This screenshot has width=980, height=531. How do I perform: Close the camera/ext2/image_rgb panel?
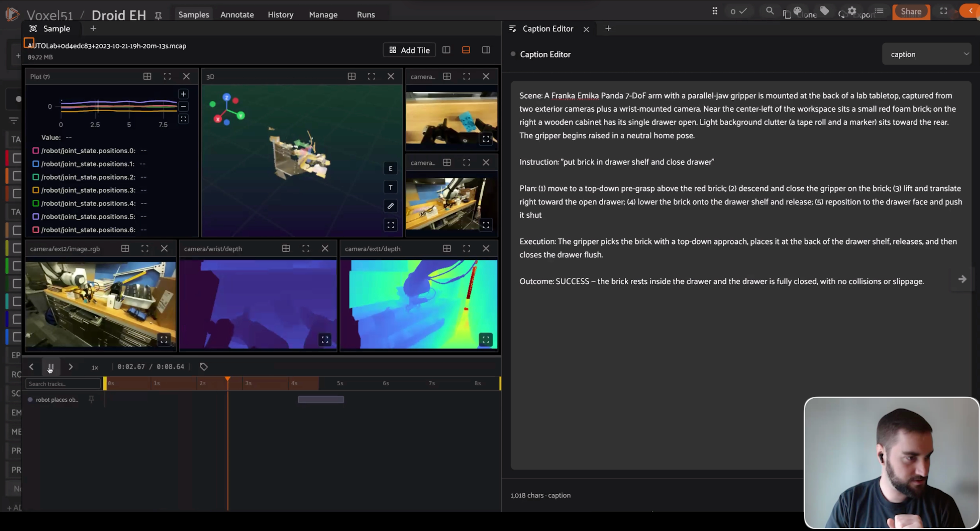tap(164, 248)
